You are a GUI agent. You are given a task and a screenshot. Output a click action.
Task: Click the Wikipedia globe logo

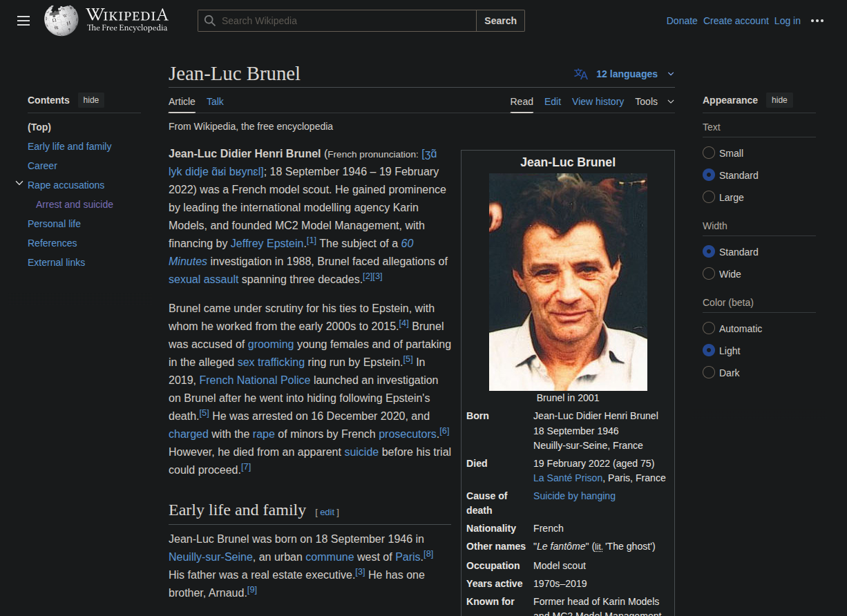61,21
